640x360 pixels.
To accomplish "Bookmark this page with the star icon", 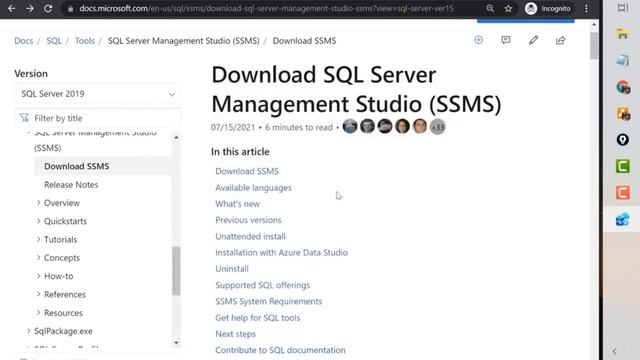I will pos(508,8).
